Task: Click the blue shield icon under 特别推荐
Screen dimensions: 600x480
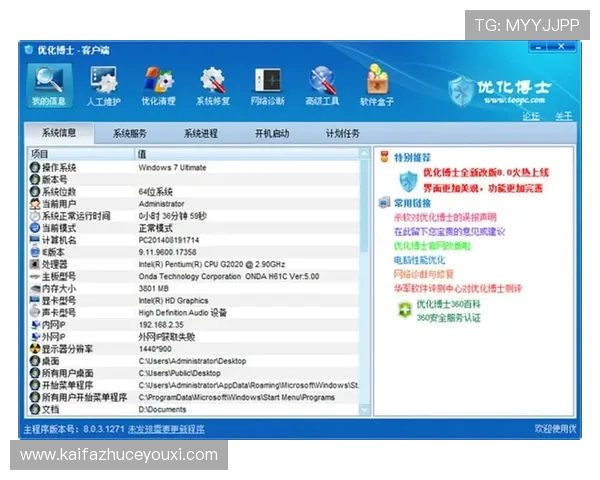Action: tap(408, 181)
